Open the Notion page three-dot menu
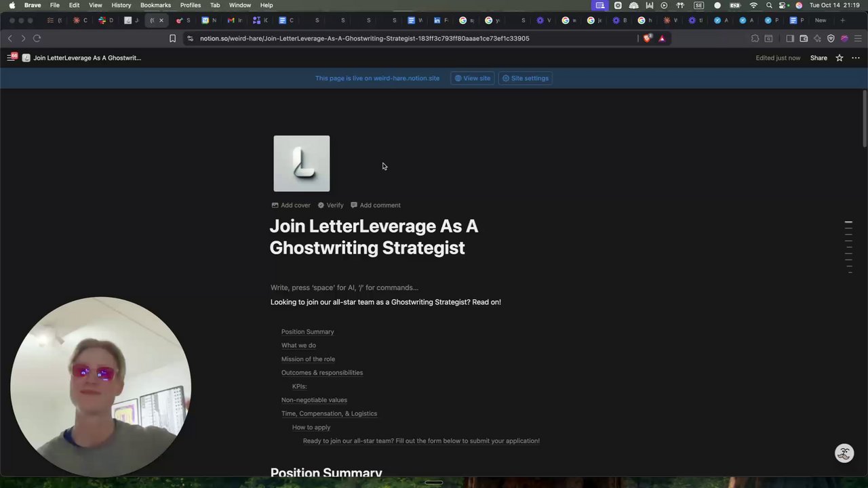The image size is (868, 488). coord(856,58)
